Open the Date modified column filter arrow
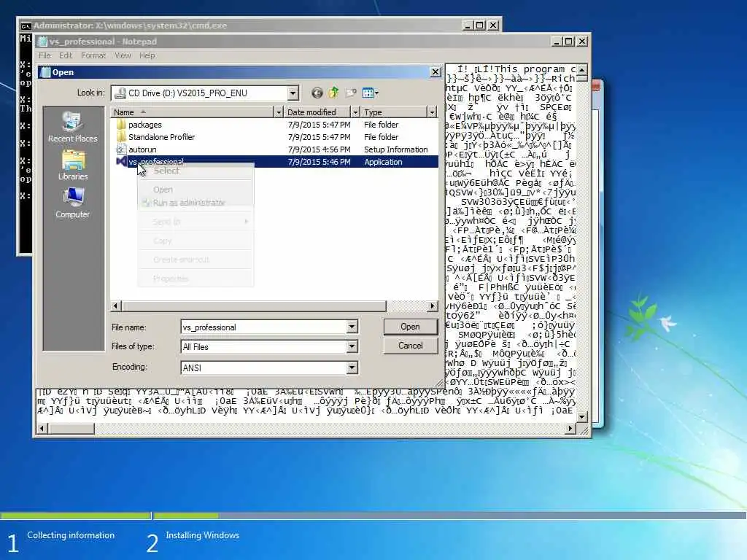The width and height of the screenshot is (747, 560). tap(355, 112)
